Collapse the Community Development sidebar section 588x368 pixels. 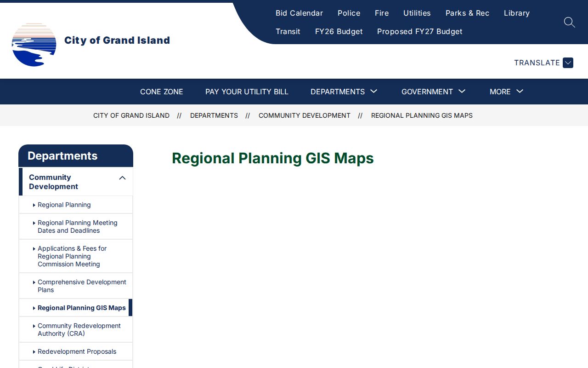(122, 178)
